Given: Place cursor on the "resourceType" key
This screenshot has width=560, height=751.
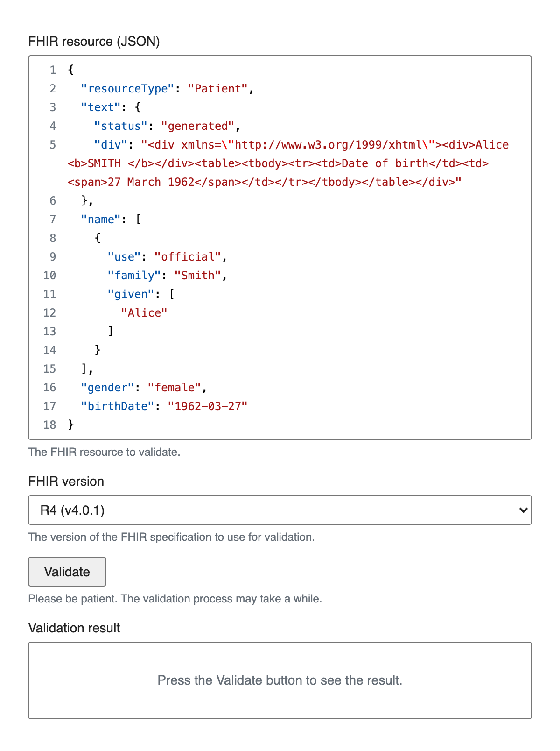Looking at the screenshot, I should click(127, 89).
